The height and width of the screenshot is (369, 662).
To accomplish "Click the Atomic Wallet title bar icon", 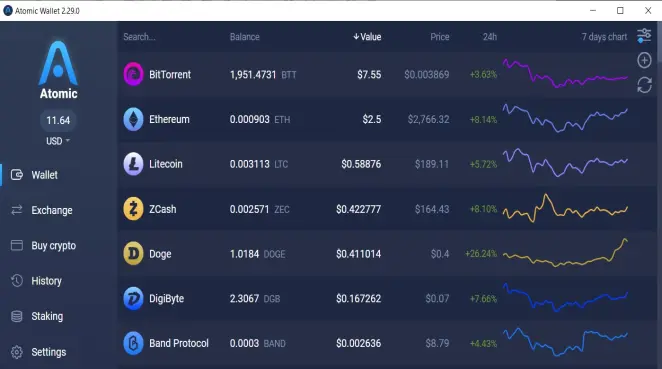I will [x=8, y=11].
